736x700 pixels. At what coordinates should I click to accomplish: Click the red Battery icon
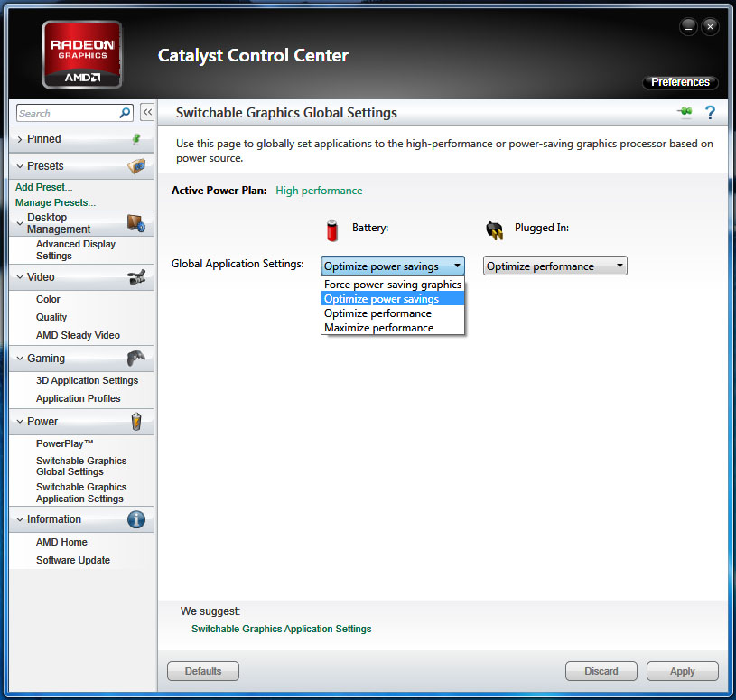(x=331, y=230)
